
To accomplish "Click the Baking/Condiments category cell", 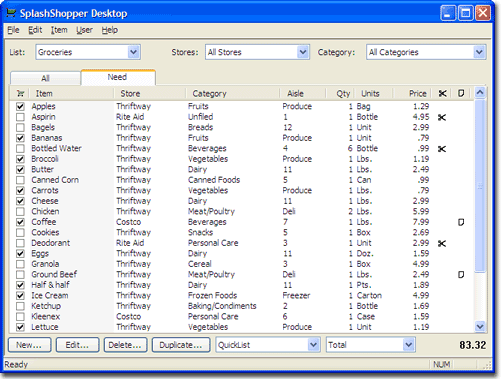I will [222, 306].
